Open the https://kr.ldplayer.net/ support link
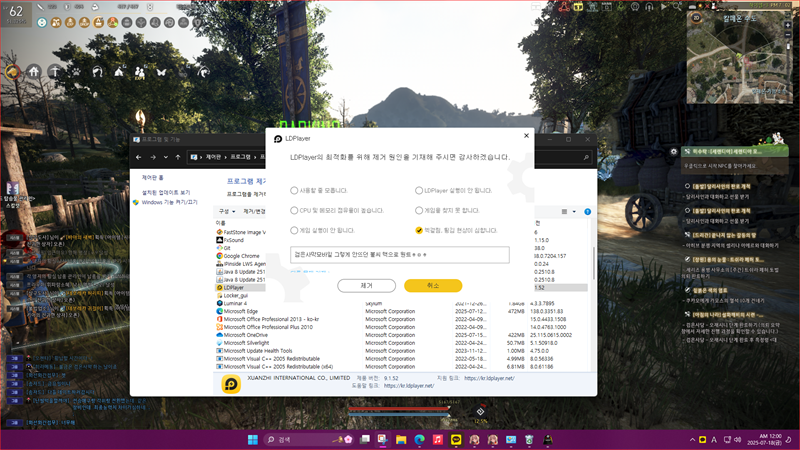800x450 pixels. pos(489,378)
